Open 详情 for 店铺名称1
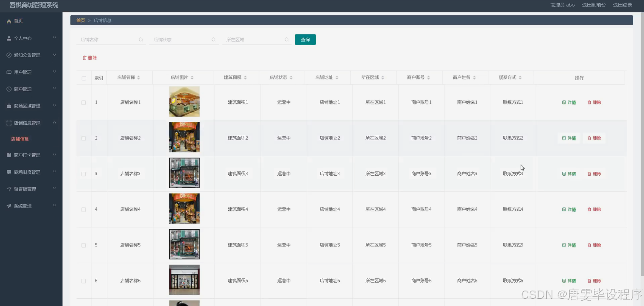 (x=569, y=102)
